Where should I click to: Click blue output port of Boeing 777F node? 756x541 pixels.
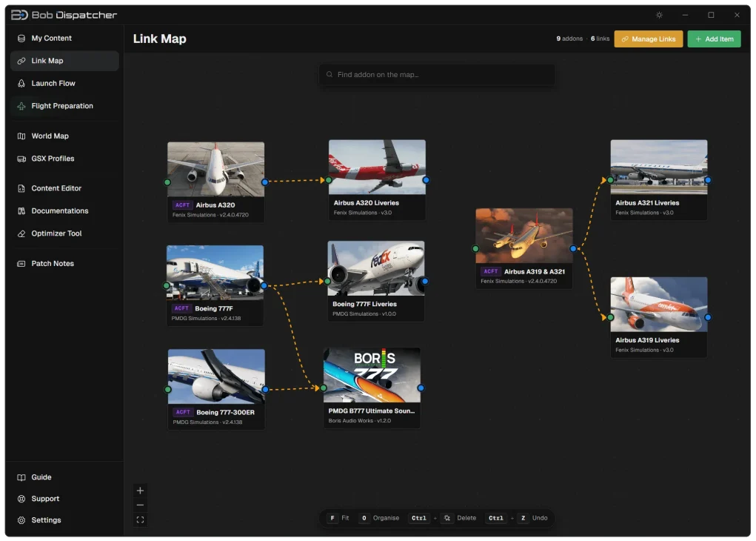point(264,286)
